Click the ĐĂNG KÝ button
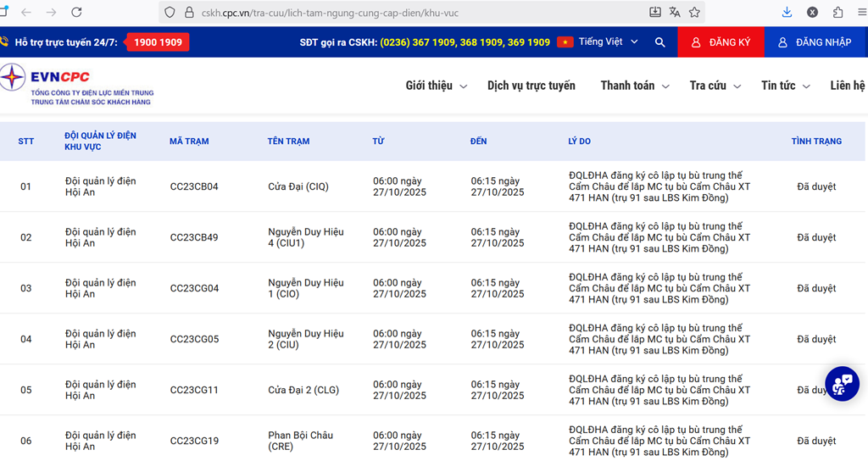The height and width of the screenshot is (461, 868). (x=721, y=42)
